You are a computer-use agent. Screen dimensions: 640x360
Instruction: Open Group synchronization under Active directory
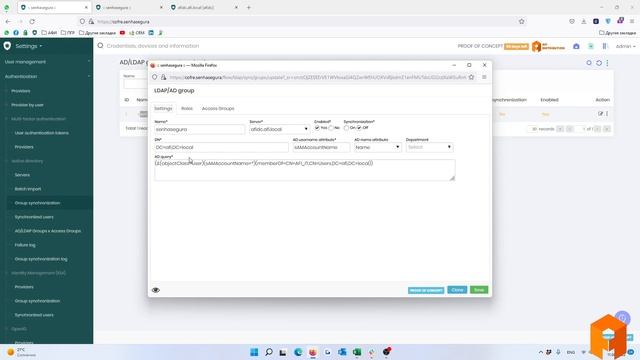[x=37, y=203]
